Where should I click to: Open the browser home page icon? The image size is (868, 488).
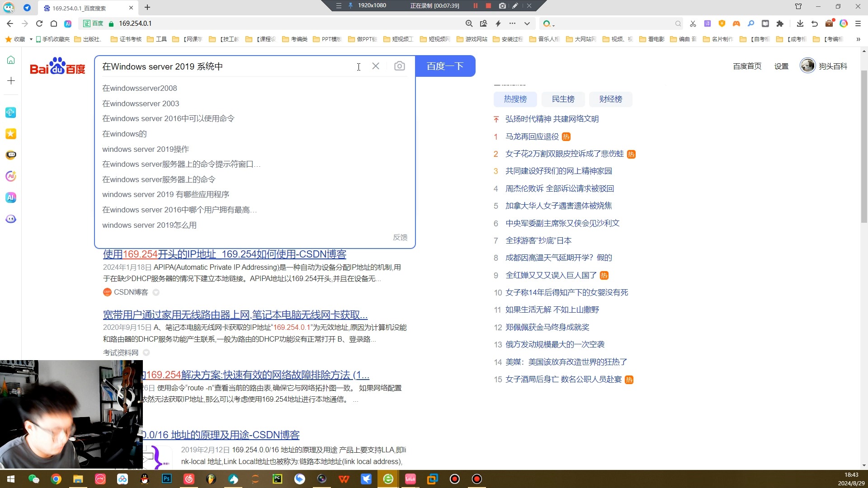54,23
